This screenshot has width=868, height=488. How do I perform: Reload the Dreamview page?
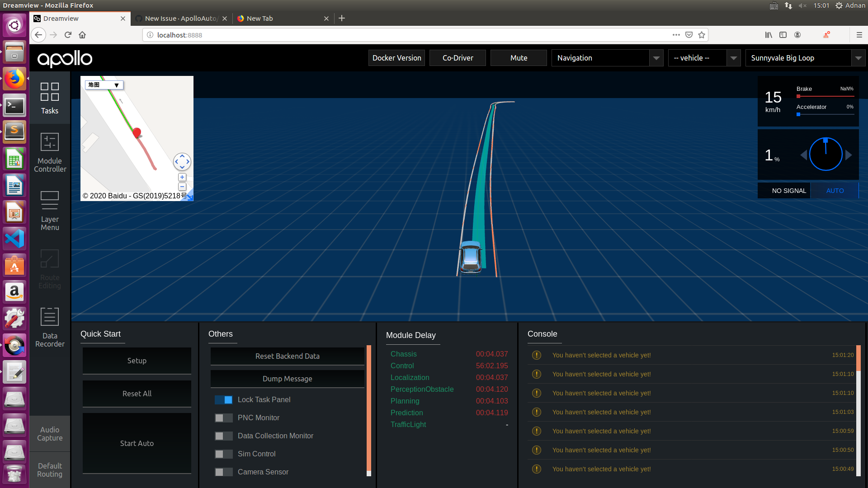coord(68,35)
